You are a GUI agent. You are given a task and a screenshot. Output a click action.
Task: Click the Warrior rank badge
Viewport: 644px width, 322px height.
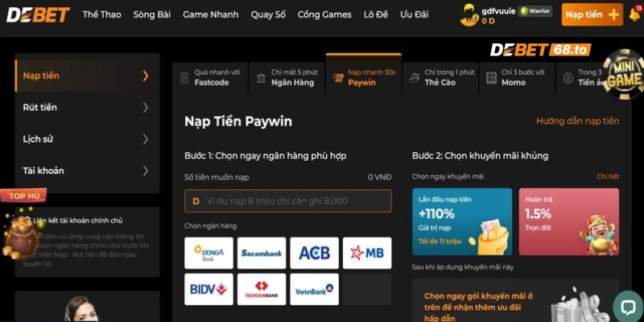point(535,11)
